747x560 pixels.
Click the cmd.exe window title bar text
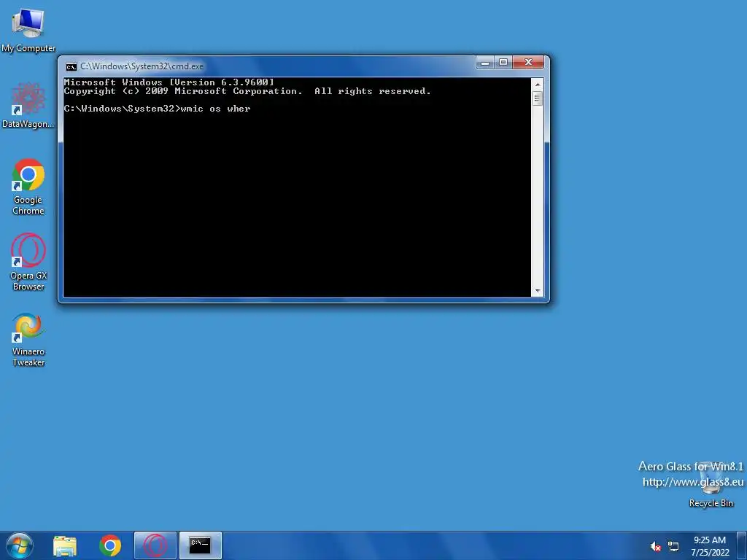tap(142, 66)
